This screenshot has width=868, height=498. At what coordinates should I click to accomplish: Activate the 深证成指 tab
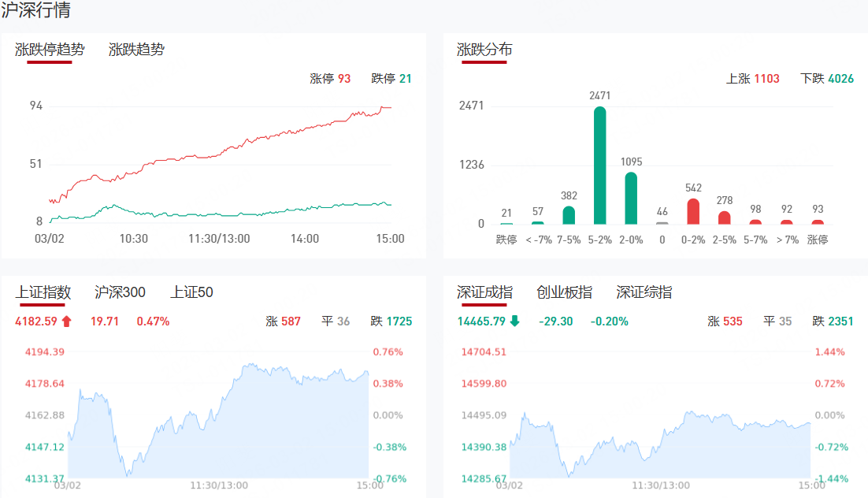point(484,292)
